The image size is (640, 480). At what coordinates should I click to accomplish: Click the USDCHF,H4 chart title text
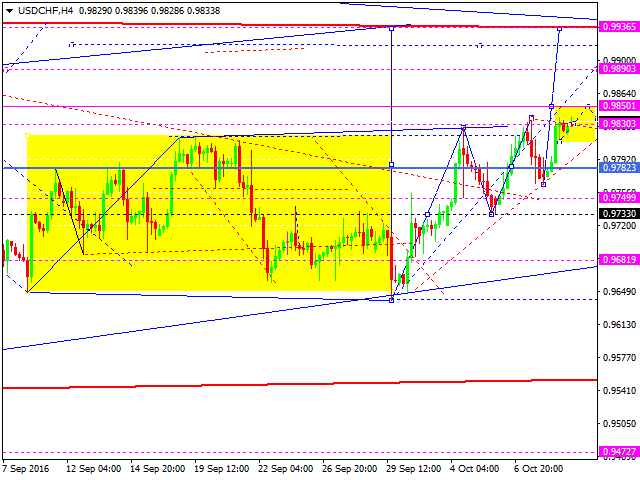tap(45, 11)
